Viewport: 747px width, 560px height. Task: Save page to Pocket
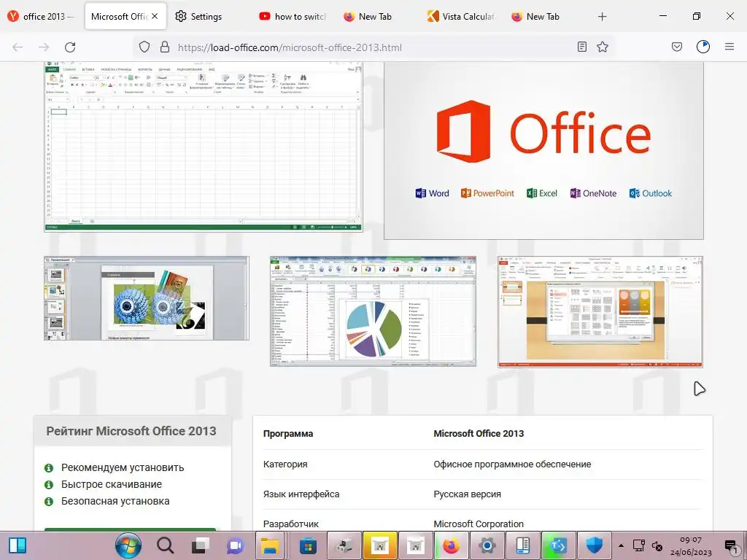click(677, 47)
